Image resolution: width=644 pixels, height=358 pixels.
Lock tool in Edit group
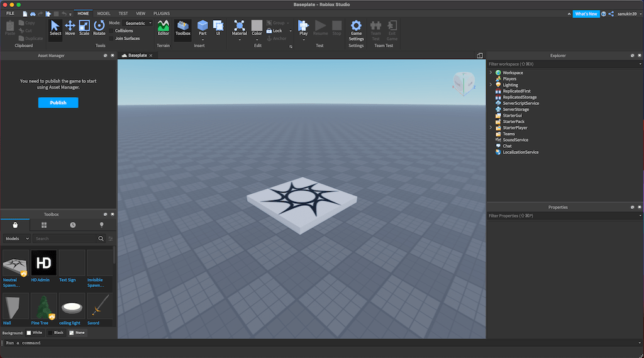(274, 31)
